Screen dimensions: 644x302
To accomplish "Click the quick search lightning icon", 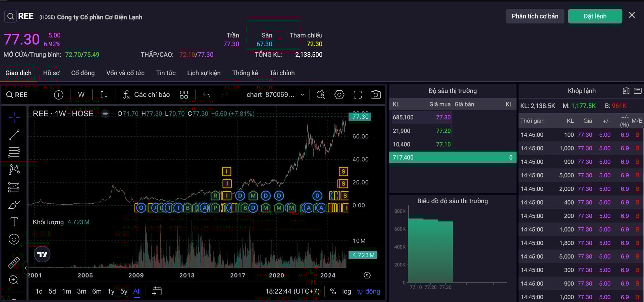I will (321, 95).
